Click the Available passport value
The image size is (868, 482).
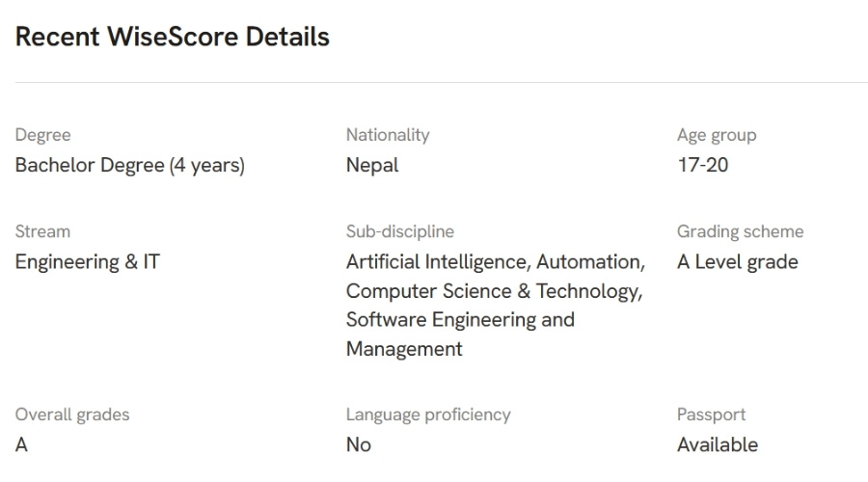pyautogui.click(x=717, y=444)
